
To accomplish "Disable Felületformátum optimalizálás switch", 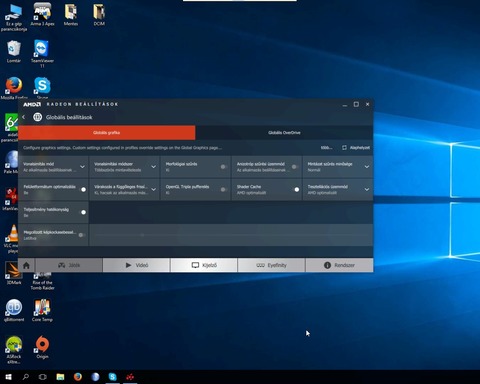I will (82, 189).
